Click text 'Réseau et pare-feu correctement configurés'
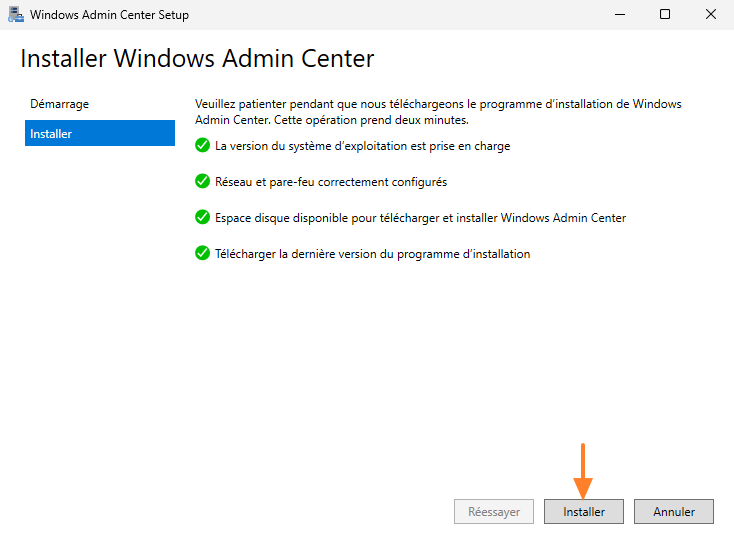The width and height of the screenshot is (734, 541). coord(331,182)
